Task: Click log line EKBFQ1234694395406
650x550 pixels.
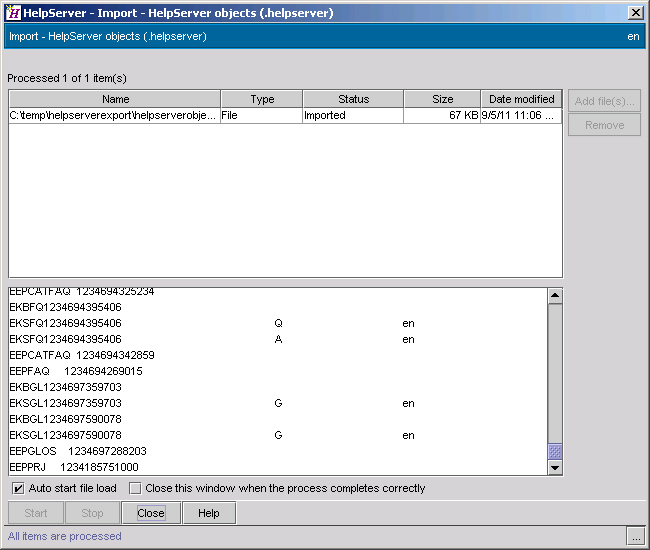Action: tap(65, 307)
